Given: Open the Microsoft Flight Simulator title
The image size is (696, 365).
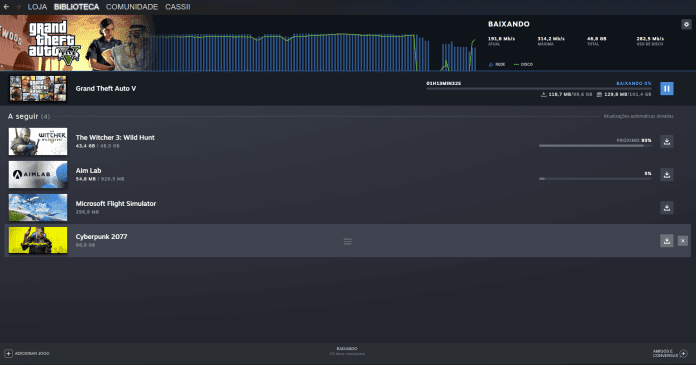Looking at the screenshot, I should point(116,203).
